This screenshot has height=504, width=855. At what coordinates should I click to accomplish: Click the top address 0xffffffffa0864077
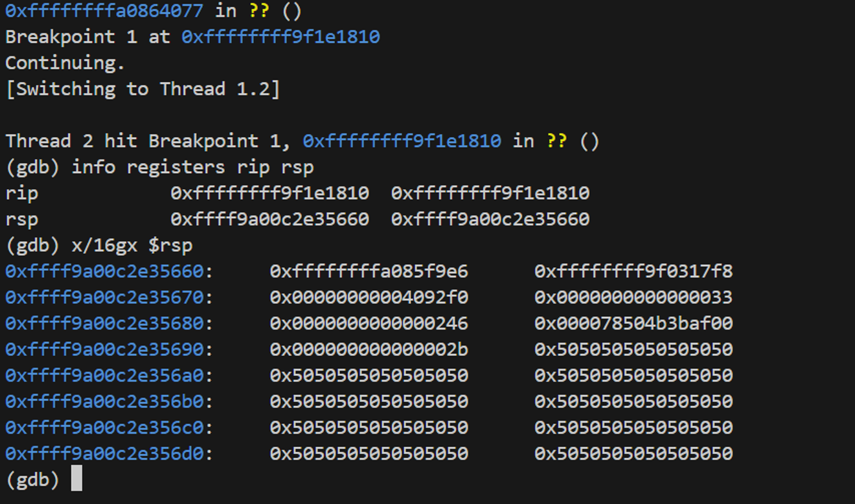(105, 10)
